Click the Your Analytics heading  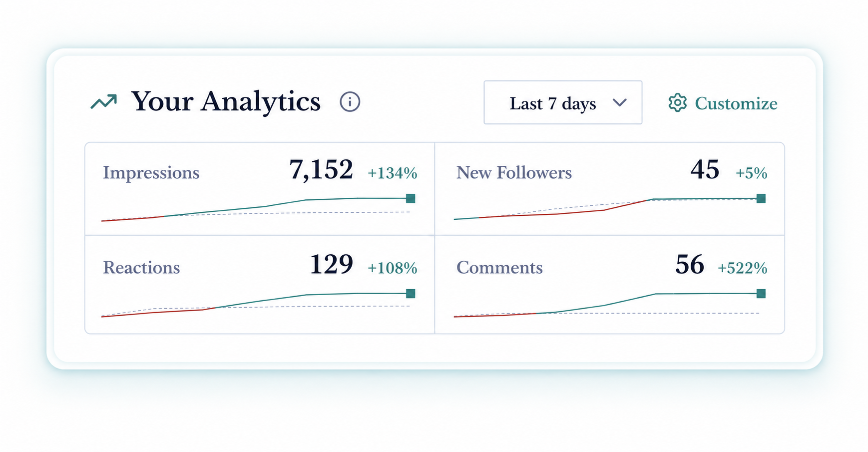click(x=226, y=102)
